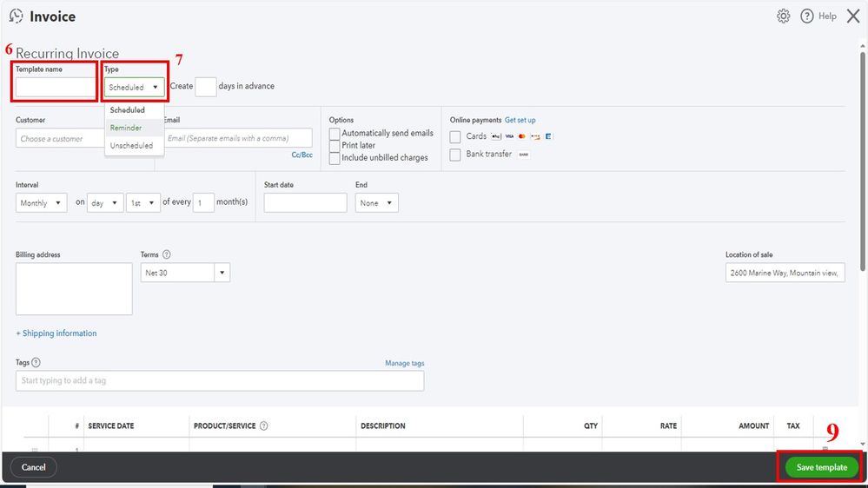Click the days in advance field
This screenshot has width=868, height=488.
pos(205,87)
